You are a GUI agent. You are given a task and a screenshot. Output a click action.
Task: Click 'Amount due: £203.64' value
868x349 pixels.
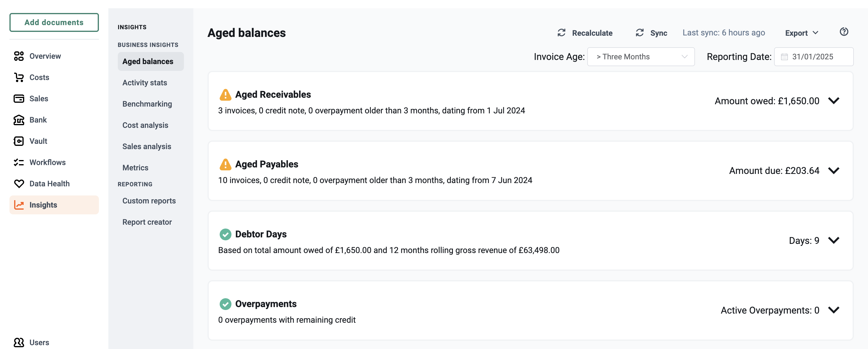(x=774, y=170)
